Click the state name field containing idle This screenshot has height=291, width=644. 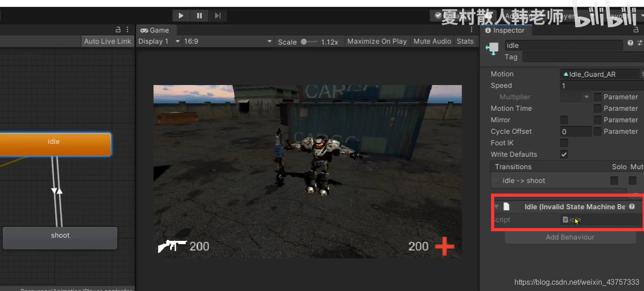point(564,45)
